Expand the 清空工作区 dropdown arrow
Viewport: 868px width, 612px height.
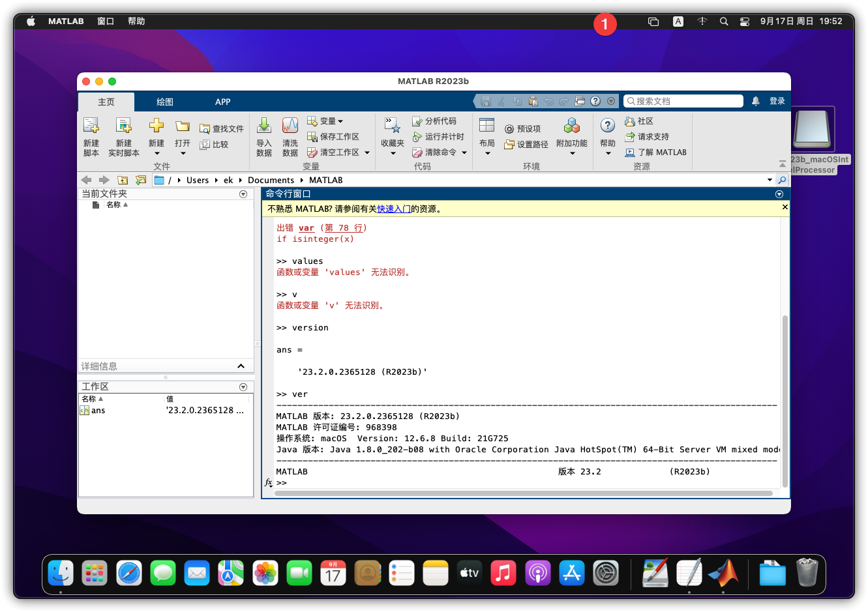[x=367, y=153]
